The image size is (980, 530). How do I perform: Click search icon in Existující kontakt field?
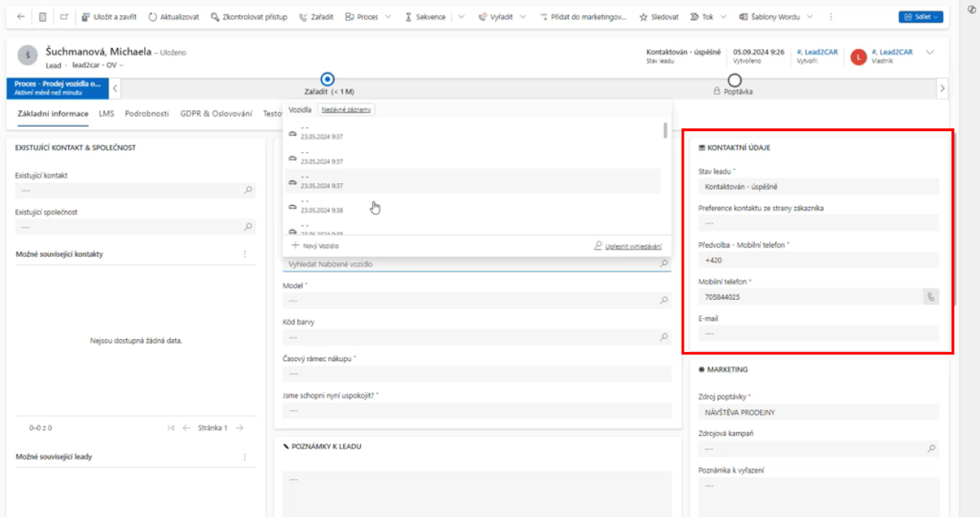(248, 191)
